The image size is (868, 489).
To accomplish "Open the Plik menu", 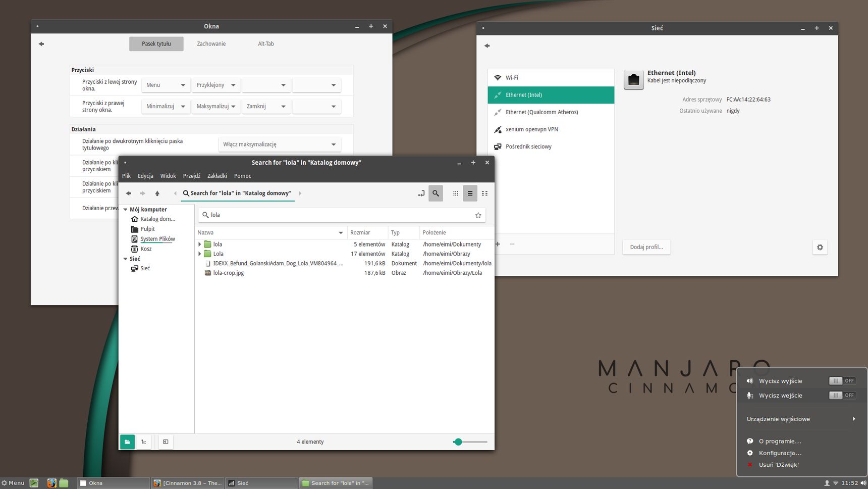I will 126,176.
